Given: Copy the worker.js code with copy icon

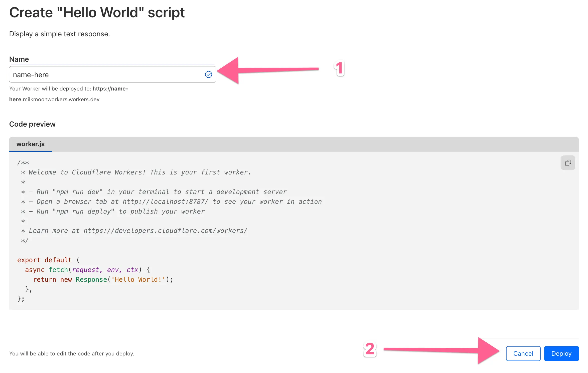Looking at the screenshot, I should [x=568, y=163].
